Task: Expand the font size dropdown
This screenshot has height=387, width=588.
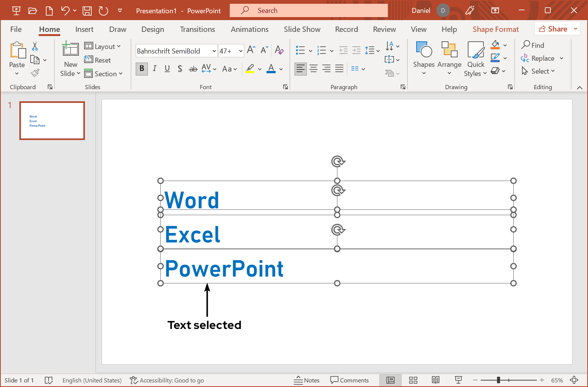Action: (x=240, y=51)
